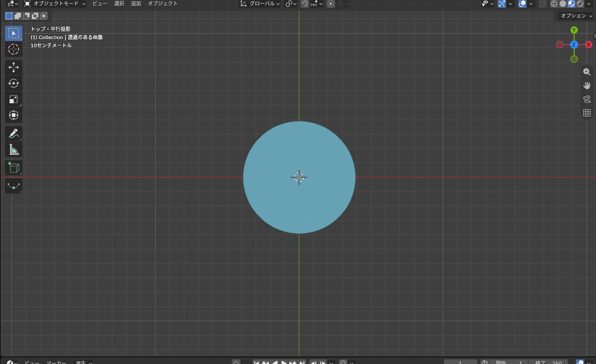Toggle proportional editing
Screen dimensions: 596x364
coord(331,4)
